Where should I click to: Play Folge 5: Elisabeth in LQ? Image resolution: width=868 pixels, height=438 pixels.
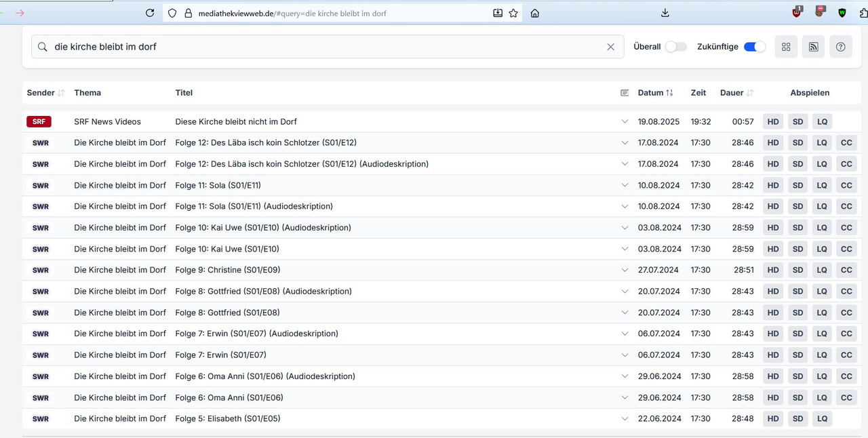822,419
